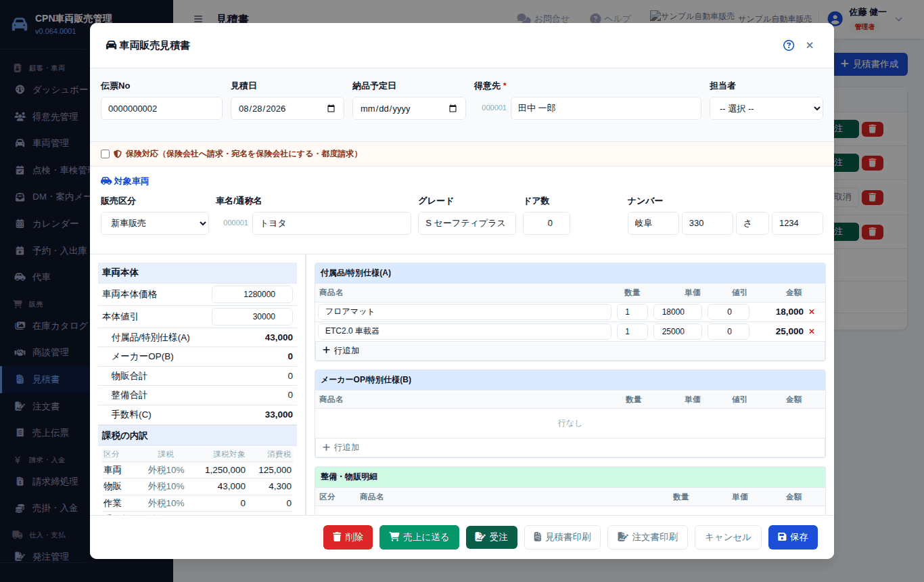Image resolution: width=924 pixels, height=582 pixels.
Task: Click the ヘルプ icon in the top header
Action: 595,19
